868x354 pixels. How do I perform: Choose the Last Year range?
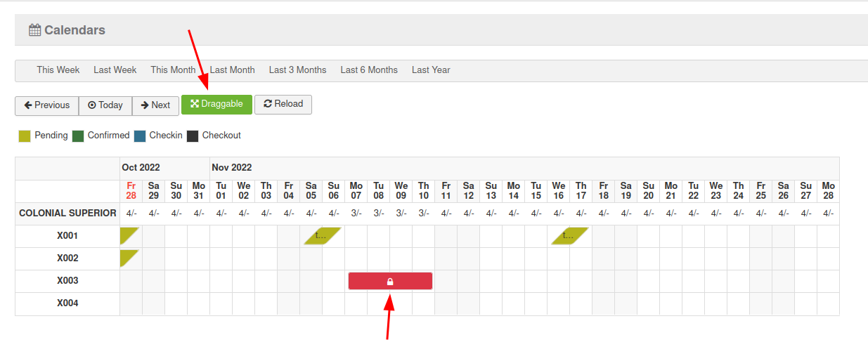pyautogui.click(x=431, y=70)
